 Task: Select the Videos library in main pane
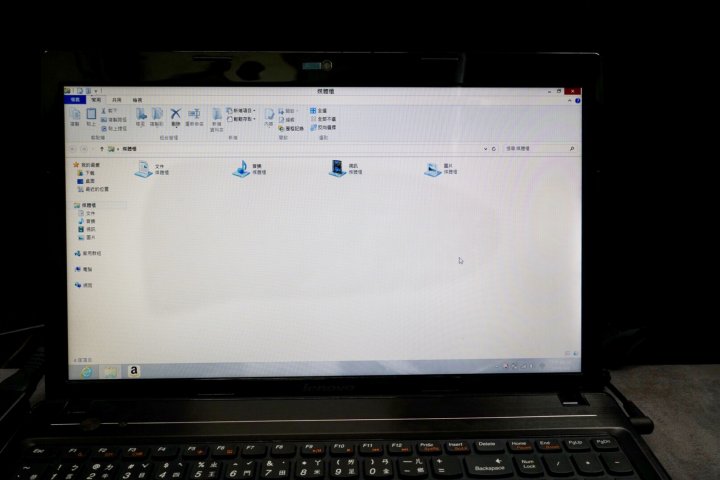(346, 168)
